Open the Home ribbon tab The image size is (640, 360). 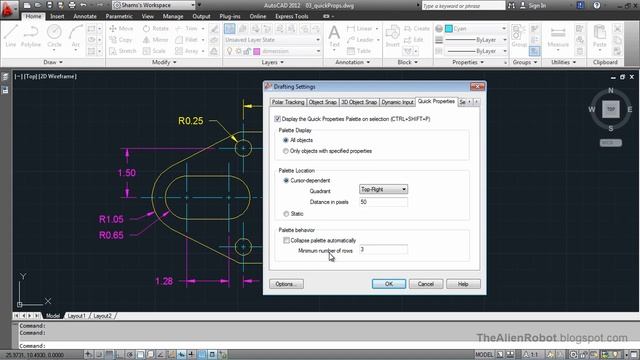pos(33,16)
